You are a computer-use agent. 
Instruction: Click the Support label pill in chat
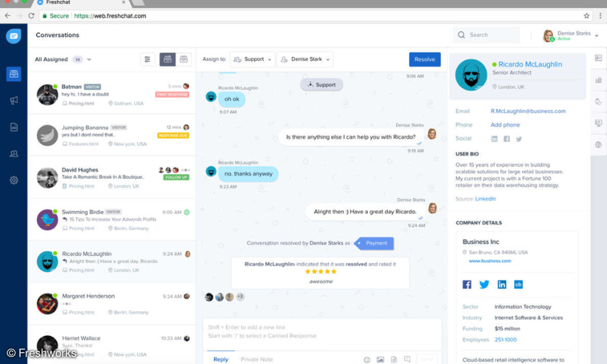(322, 84)
